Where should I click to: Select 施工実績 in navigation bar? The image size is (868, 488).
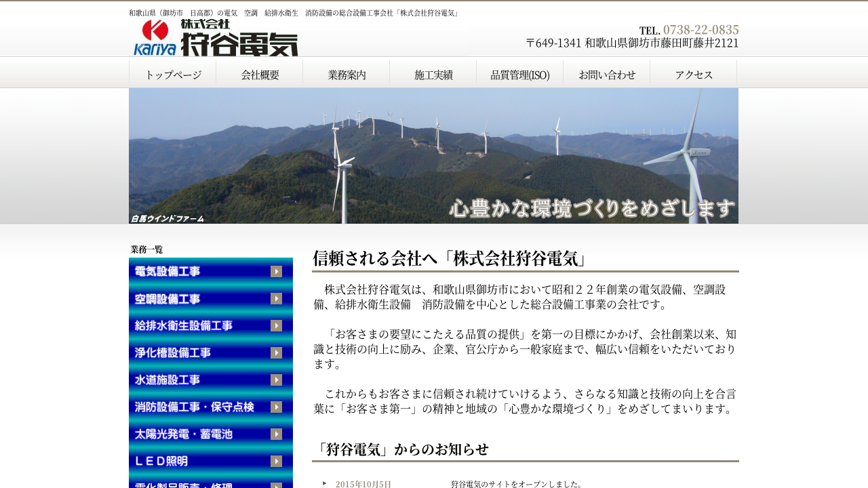433,75
